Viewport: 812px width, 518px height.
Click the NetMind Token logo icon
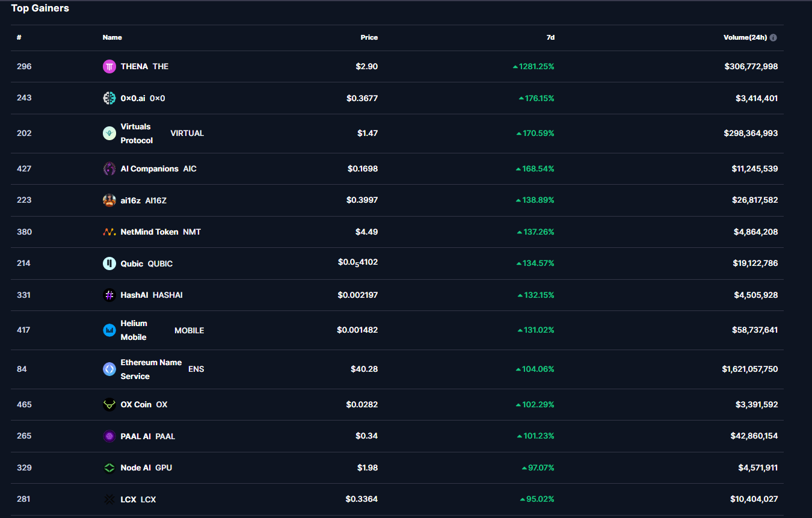(109, 232)
